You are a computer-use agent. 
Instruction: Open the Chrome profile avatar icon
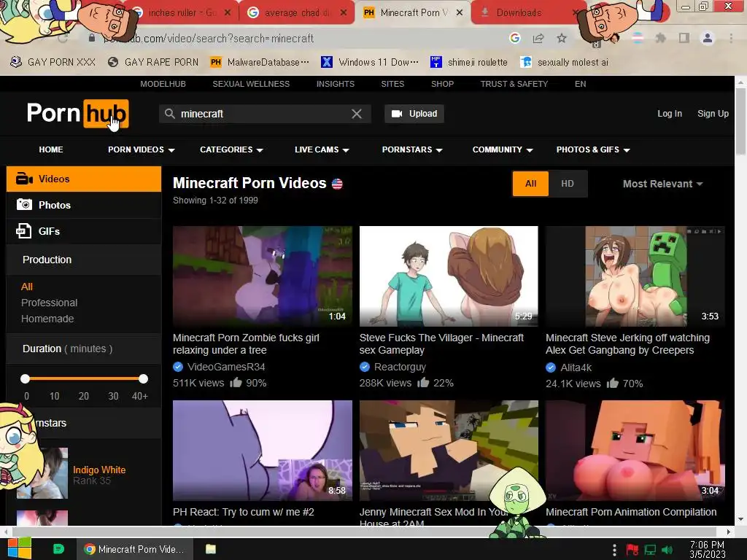click(708, 38)
